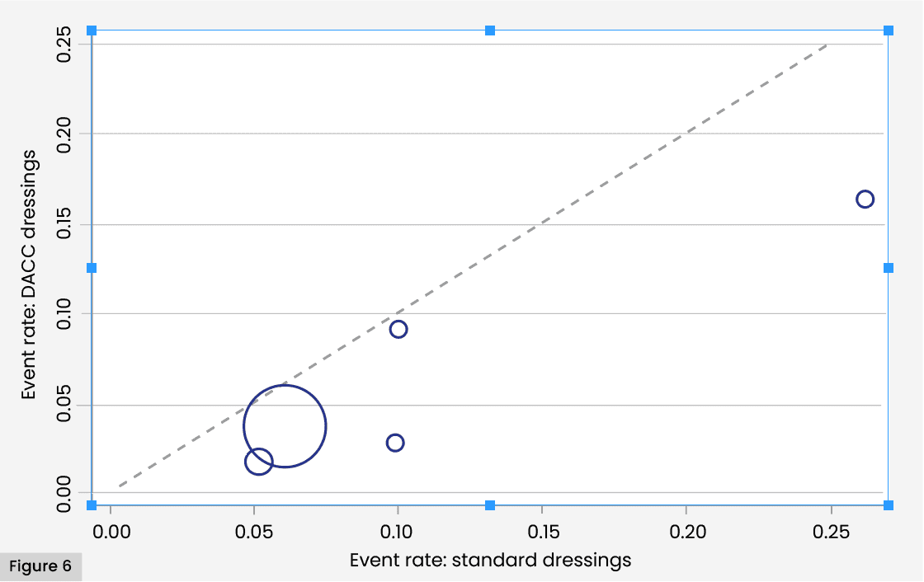Click the middle-right selection handle
924x582 pixels.
(889, 268)
